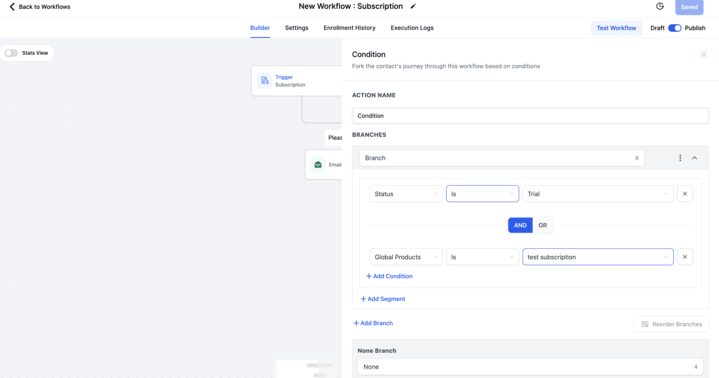Toggle Draft/Publish switch
719x378 pixels.
[x=675, y=28]
